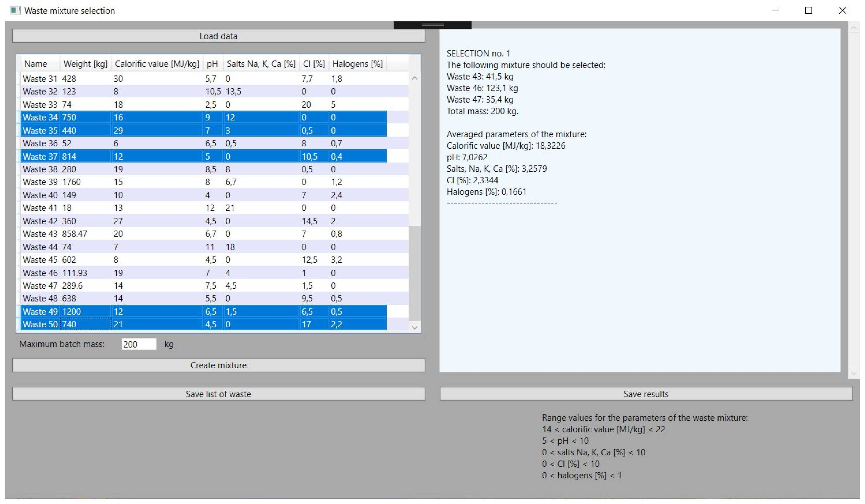Maximize the Waste mixture selection window
Image resolution: width=865 pixels, height=504 pixels.
click(808, 11)
